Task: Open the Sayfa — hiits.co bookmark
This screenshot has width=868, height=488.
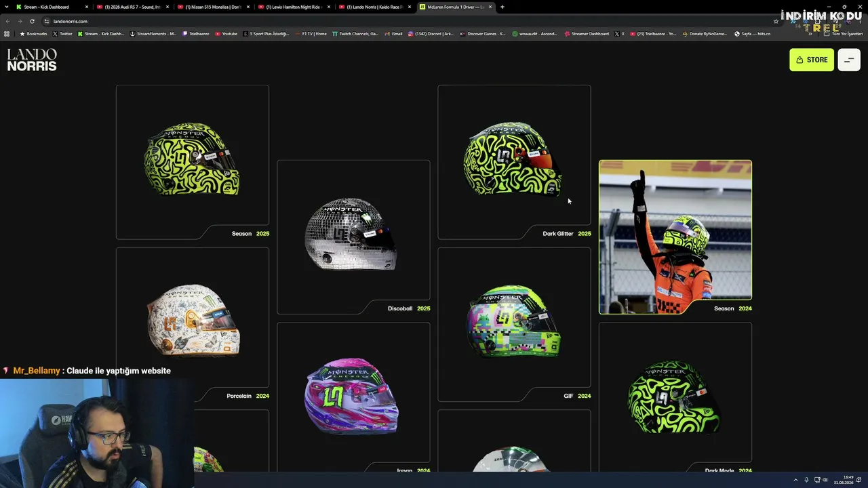Action: (x=752, y=34)
